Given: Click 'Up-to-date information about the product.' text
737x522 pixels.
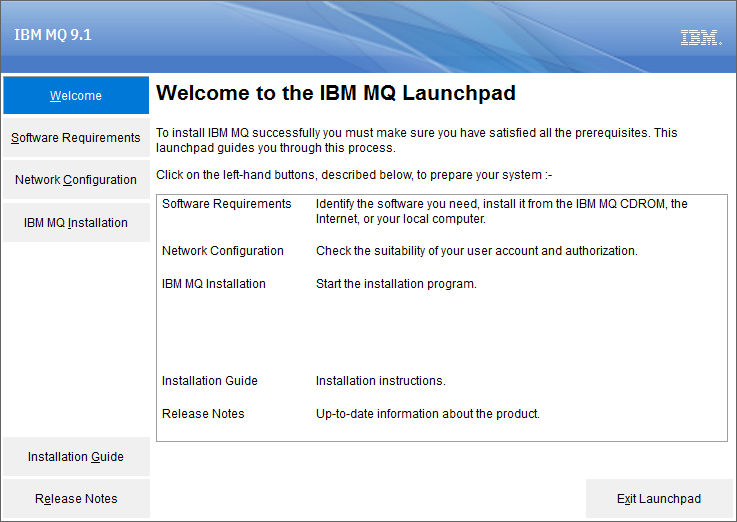Looking at the screenshot, I should coord(428,413).
